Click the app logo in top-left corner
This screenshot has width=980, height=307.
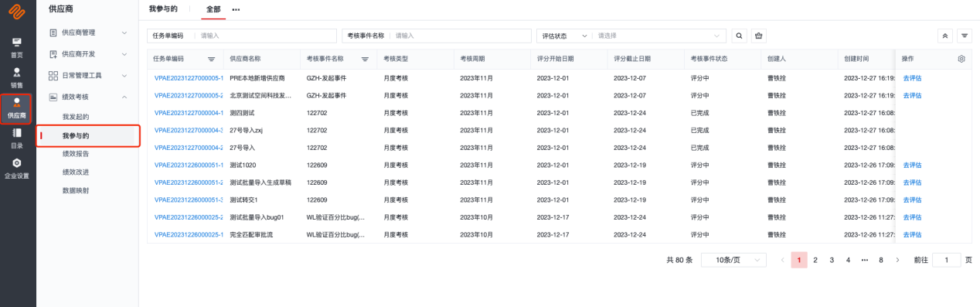point(17,11)
